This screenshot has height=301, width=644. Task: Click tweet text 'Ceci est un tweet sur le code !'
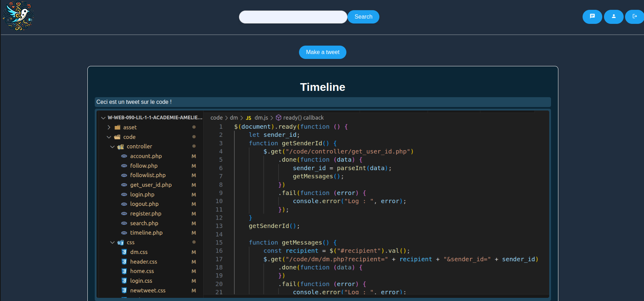tap(134, 102)
